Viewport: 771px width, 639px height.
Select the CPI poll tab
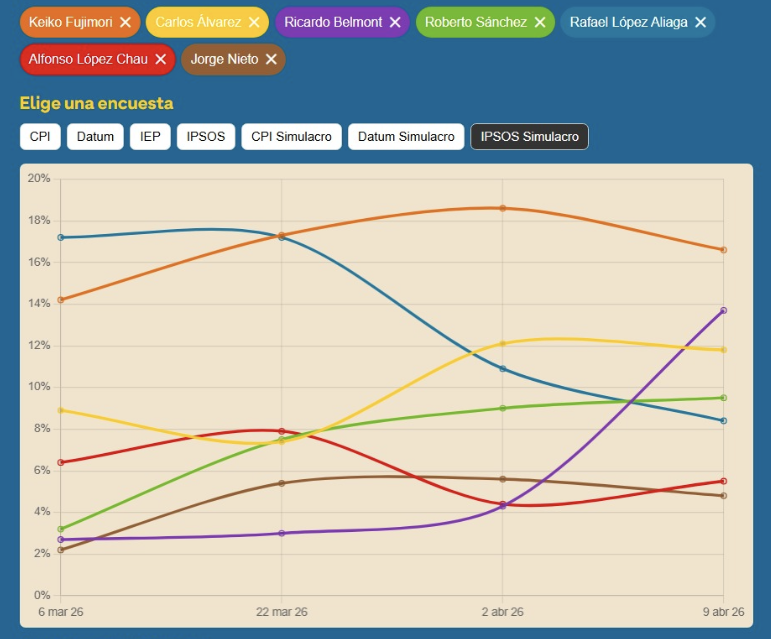tap(40, 136)
